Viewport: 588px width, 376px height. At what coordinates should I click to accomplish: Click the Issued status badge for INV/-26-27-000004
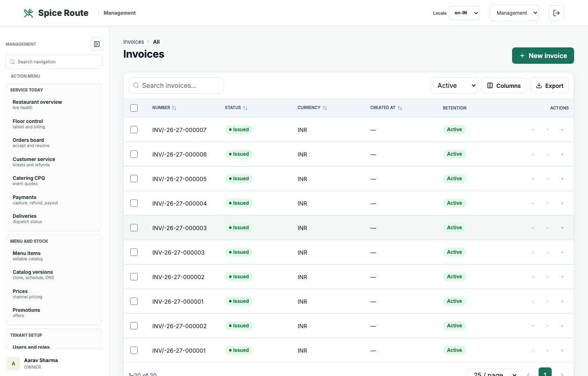click(x=239, y=203)
